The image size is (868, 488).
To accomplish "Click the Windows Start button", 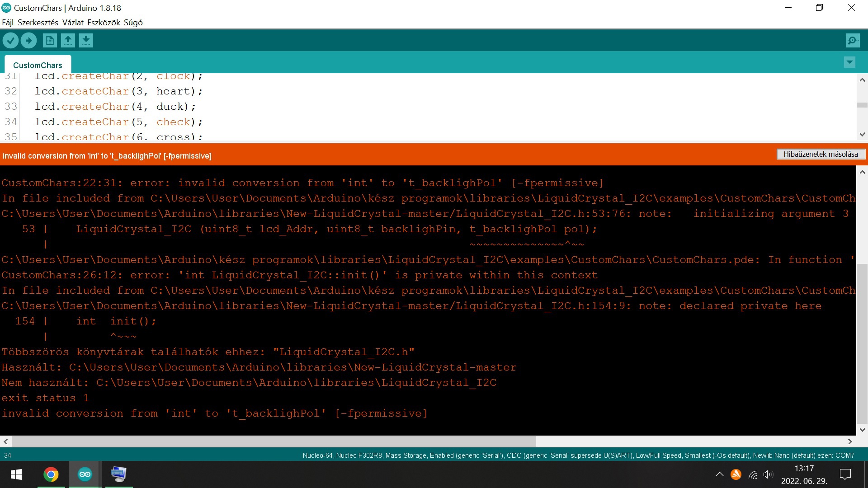I will coord(16,474).
